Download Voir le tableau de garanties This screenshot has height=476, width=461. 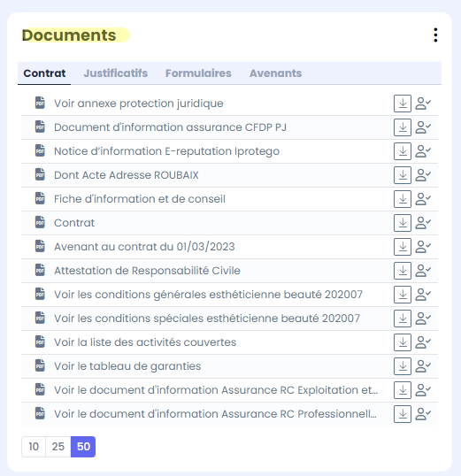pos(403,366)
